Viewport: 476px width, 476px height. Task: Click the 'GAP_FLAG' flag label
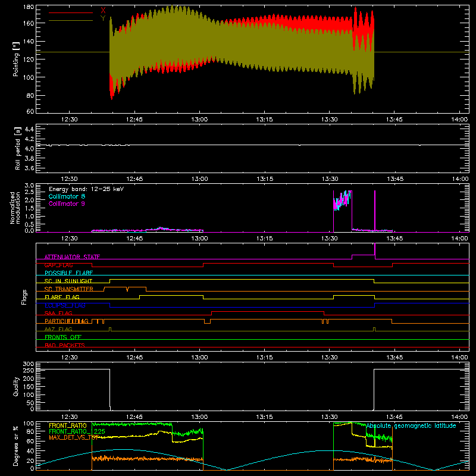coord(58,265)
